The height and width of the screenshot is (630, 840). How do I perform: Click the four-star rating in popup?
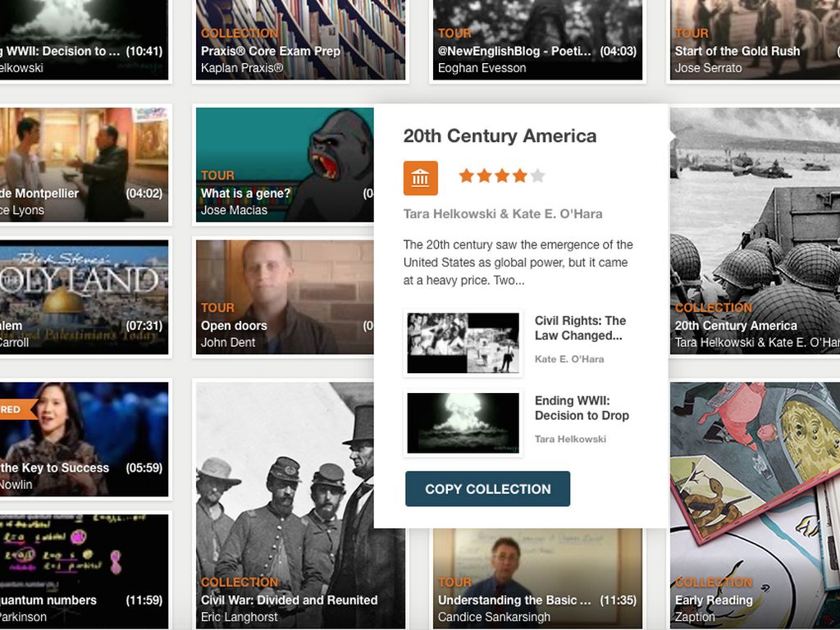tap(501, 176)
